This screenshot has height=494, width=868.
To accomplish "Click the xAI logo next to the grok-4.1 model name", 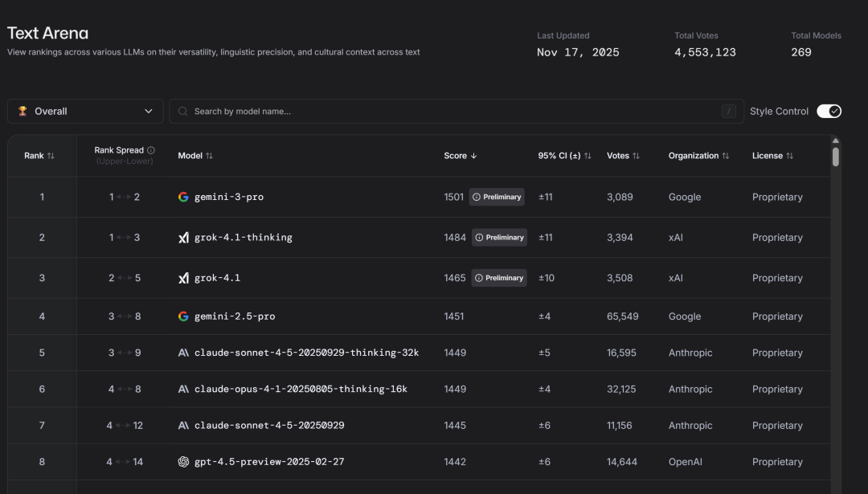I will tap(183, 278).
